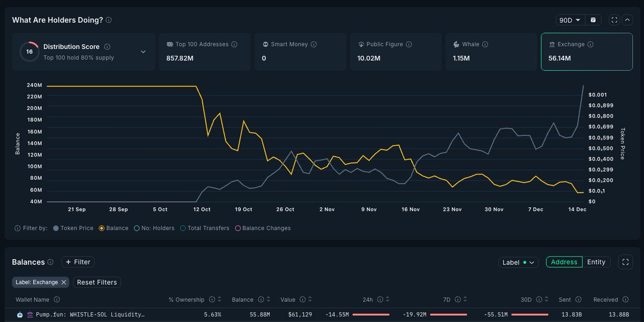Open the Label dropdown above the table
Screen dimensions: 644x322
[518, 262]
